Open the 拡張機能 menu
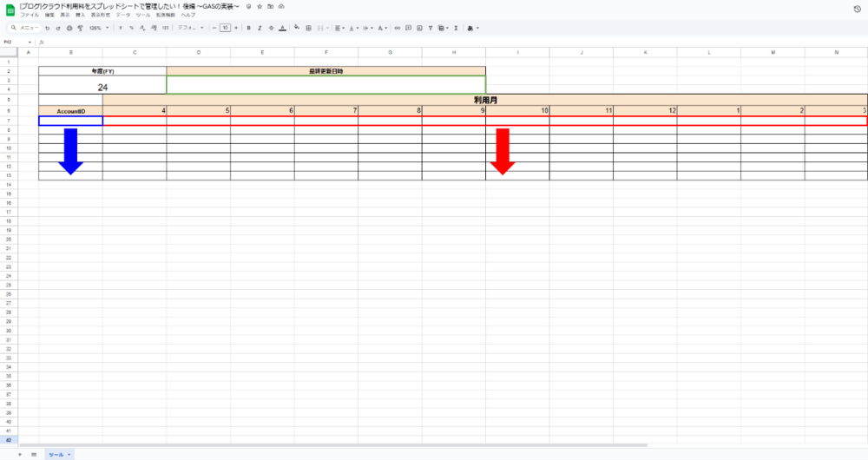 tap(165, 15)
